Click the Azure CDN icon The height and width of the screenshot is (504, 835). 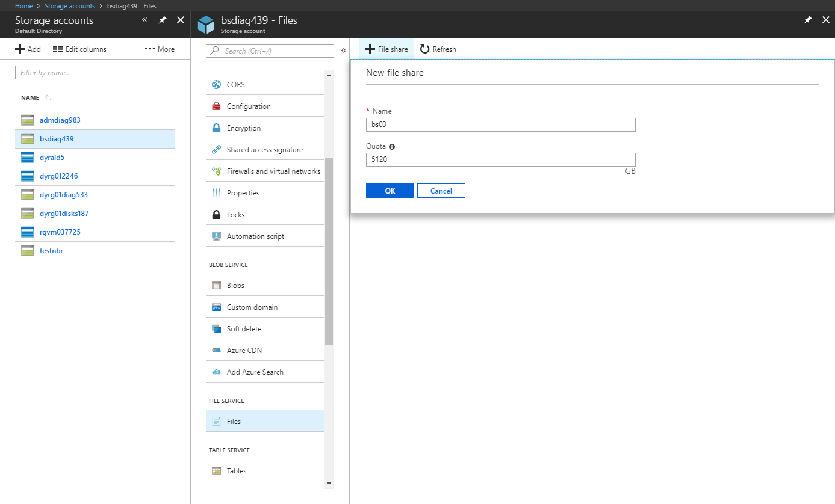(216, 351)
